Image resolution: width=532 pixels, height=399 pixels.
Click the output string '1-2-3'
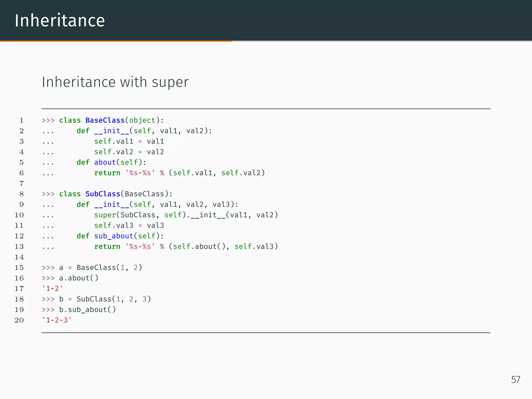[x=57, y=320]
